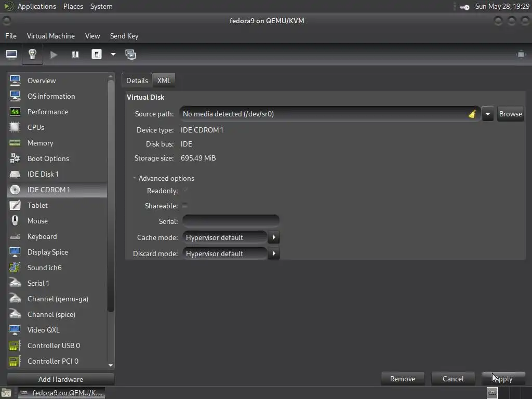Select Controller USB 0 entry
The width and height of the screenshot is (532, 399).
point(57,345)
